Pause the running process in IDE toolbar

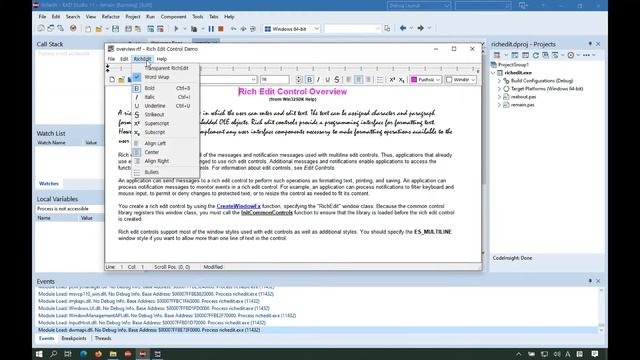(x=211, y=29)
